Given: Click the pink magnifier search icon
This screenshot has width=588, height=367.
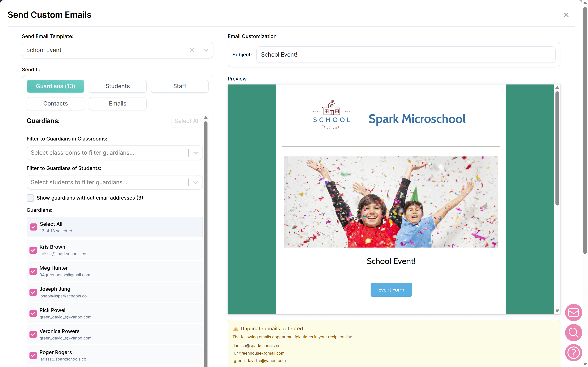Looking at the screenshot, I should coord(573,333).
